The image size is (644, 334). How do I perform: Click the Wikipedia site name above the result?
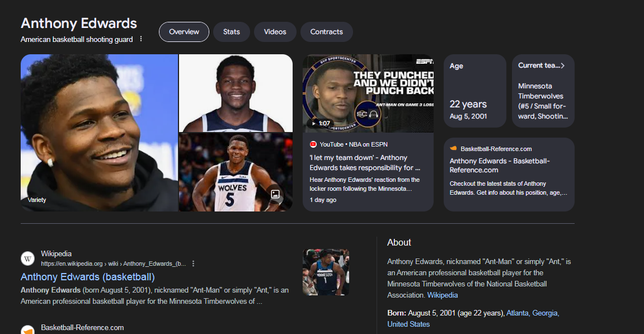pos(57,254)
